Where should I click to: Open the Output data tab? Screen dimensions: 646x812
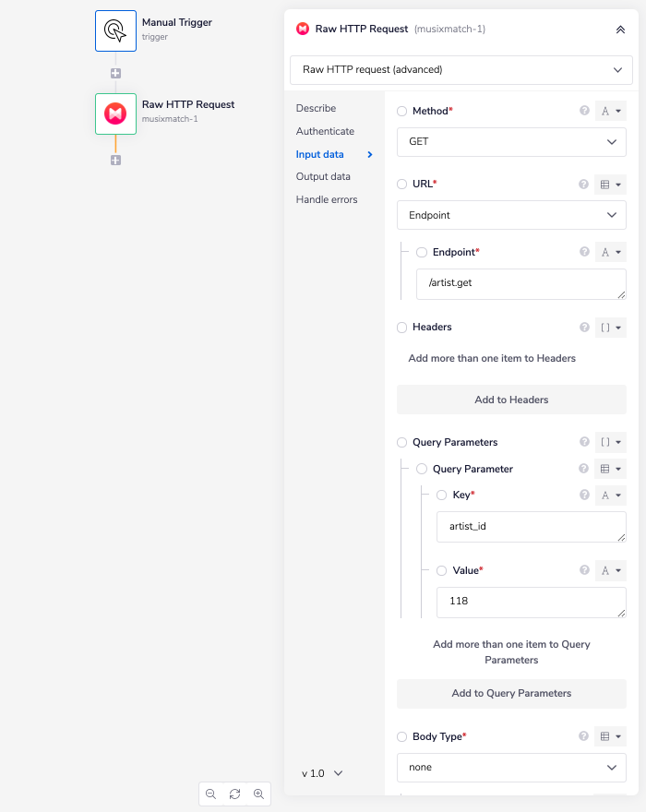pyautogui.click(x=323, y=176)
